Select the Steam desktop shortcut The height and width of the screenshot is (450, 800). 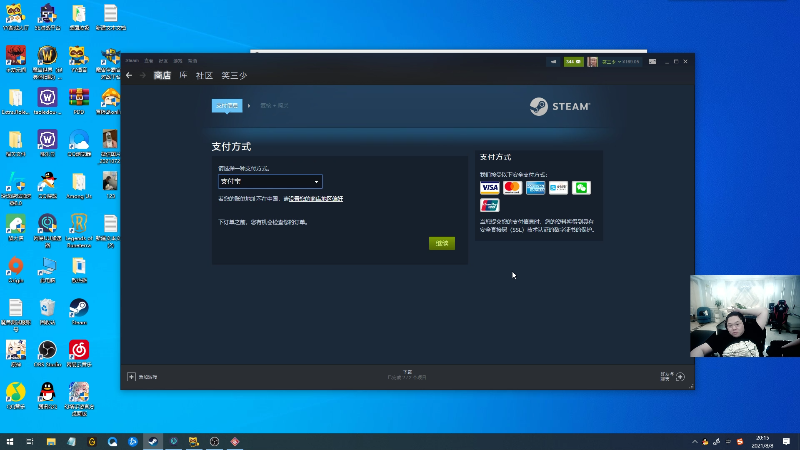tap(79, 312)
